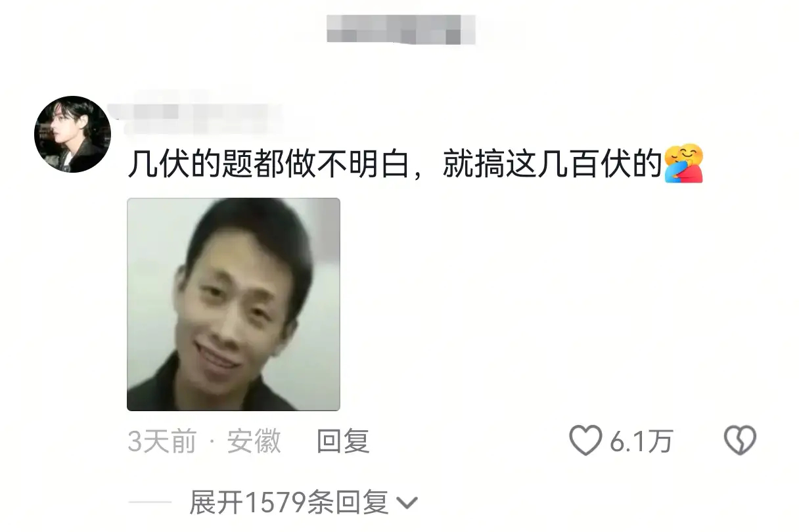Viewport: 799px width, 532px height.
Task: Tap the 安徽 location label
Action: coord(254,441)
